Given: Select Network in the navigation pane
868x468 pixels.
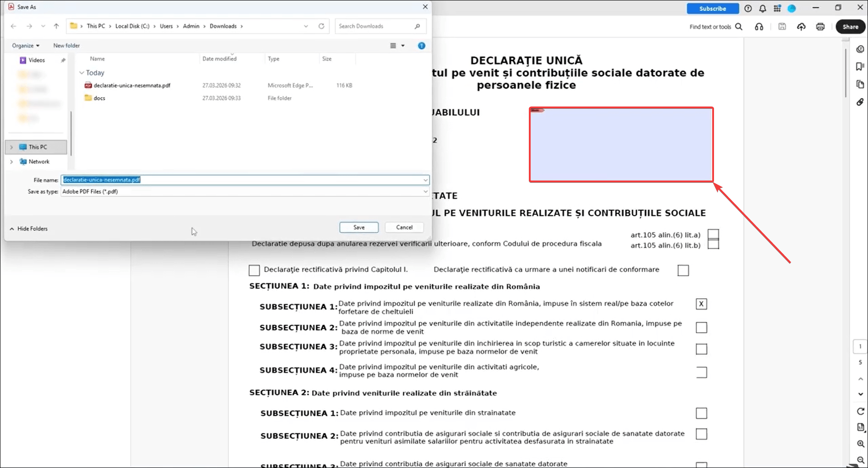Looking at the screenshot, I should coord(39,162).
